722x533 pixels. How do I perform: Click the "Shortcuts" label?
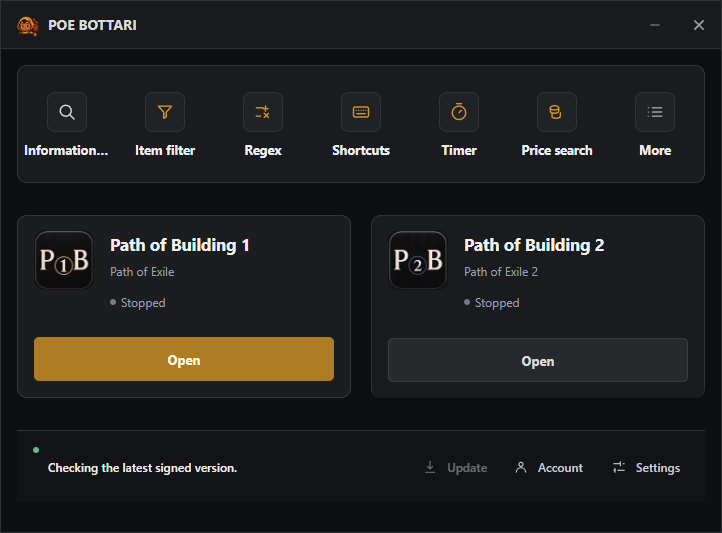pyautogui.click(x=361, y=151)
